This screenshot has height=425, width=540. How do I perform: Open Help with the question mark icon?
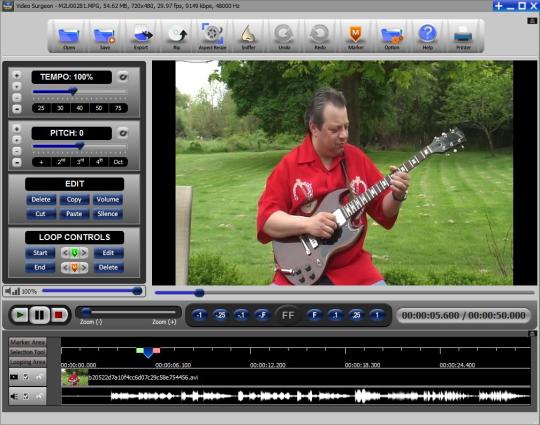427,36
